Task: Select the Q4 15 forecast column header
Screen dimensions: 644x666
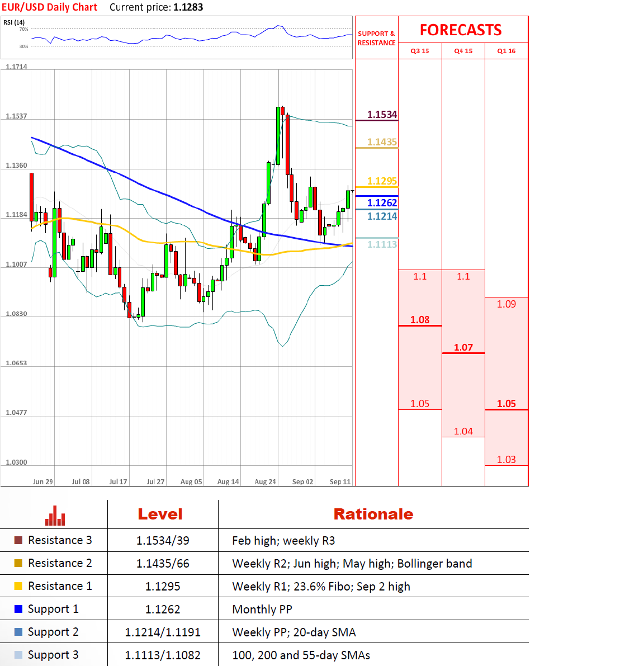Action: click(x=463, y=51)
